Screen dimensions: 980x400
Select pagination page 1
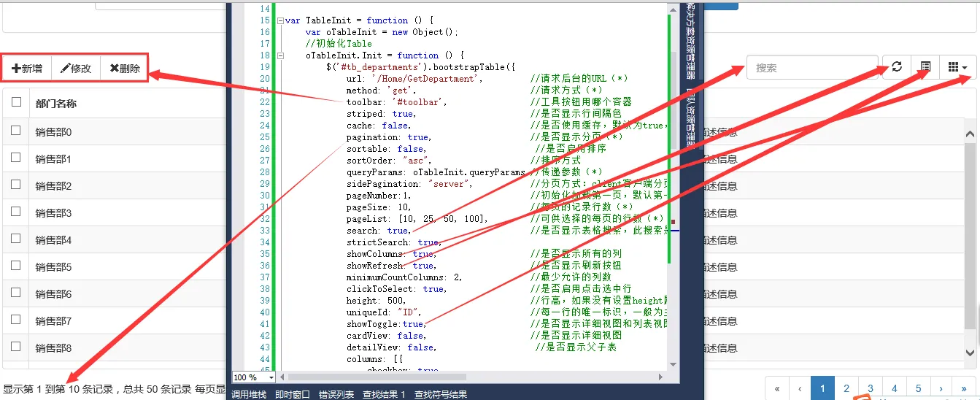click(x=823, y=389)
